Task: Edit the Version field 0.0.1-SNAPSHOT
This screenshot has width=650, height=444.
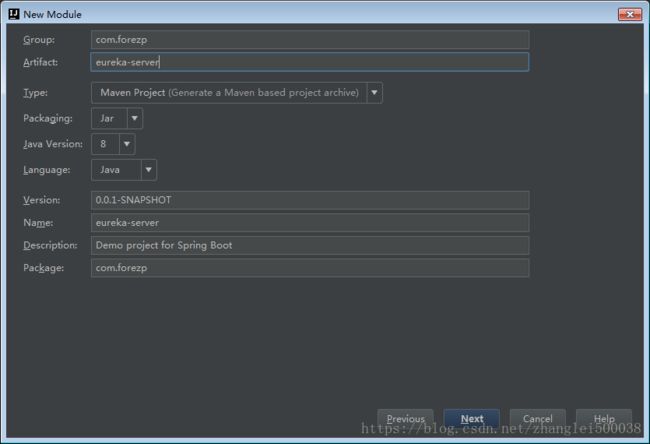Action: click(310, 200)
